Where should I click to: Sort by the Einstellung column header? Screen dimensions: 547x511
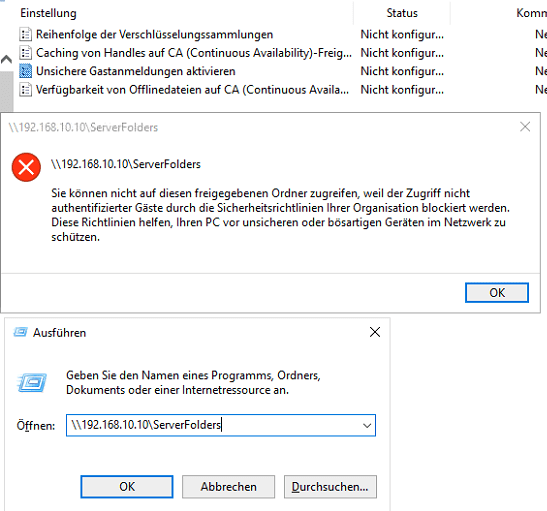tap(48, 13)
